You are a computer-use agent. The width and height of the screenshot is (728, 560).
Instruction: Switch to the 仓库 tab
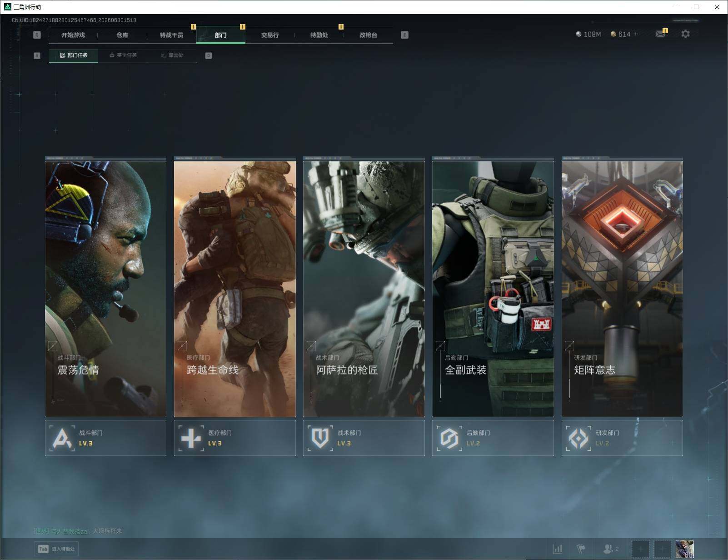pyautogui.click(x=122, y=35)
